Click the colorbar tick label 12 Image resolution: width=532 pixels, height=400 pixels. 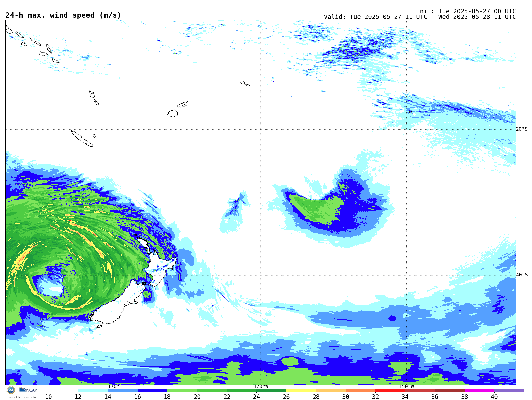[x=78, y=397]
